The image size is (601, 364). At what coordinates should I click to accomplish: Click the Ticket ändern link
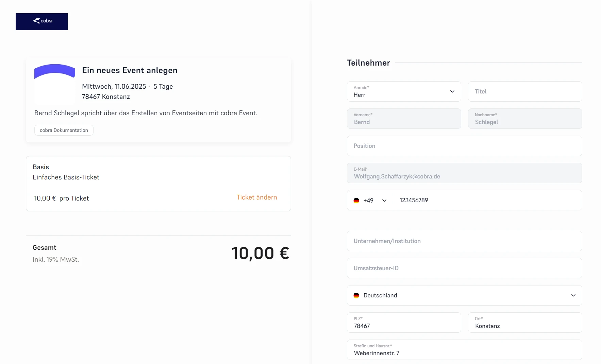[256, 197]
